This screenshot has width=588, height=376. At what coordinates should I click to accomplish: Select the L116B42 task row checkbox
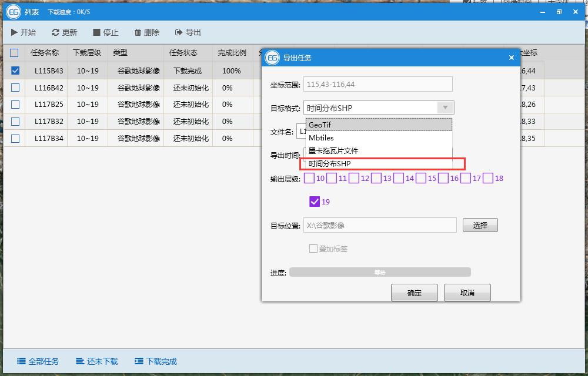(15, 88)
